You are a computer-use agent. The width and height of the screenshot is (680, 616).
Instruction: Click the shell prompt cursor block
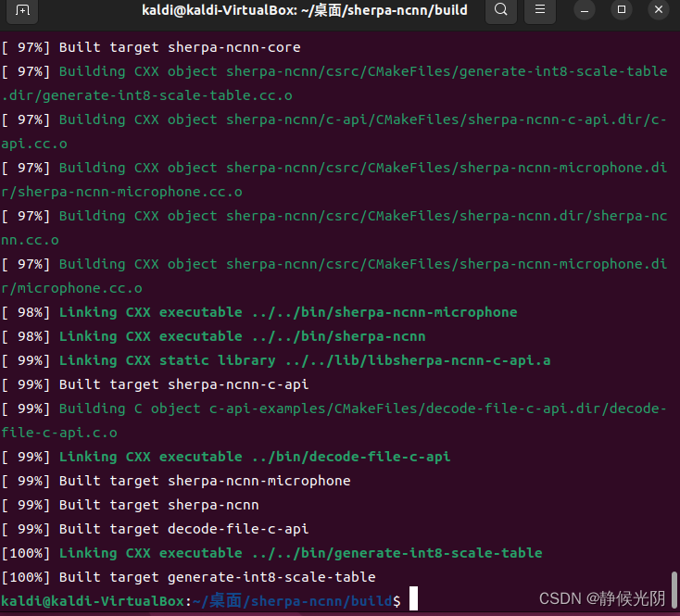tap(413, 598)
